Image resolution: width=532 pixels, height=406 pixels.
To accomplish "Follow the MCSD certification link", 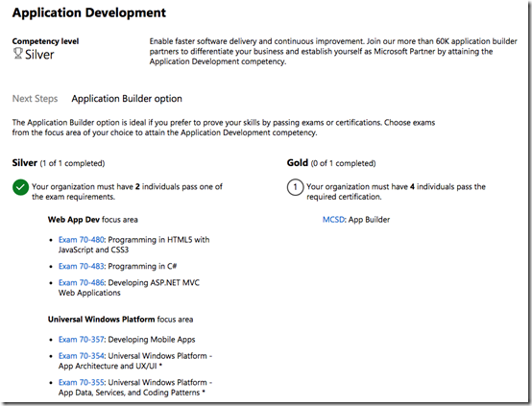I will tap(333, 220).
